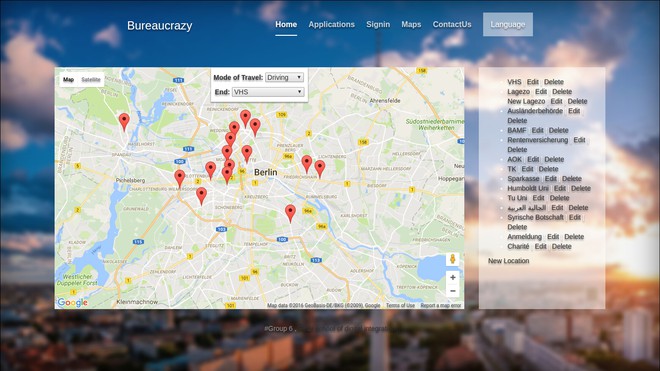660x371 pixels.
Task: Click the red marker nearest Lichtenberg
Action: (320, 169)
